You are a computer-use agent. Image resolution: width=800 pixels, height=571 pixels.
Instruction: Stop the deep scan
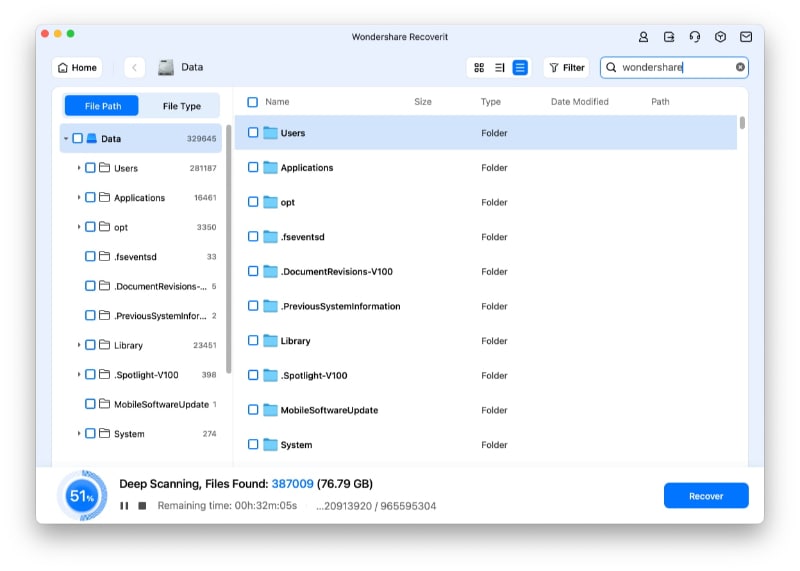[142, 506]
